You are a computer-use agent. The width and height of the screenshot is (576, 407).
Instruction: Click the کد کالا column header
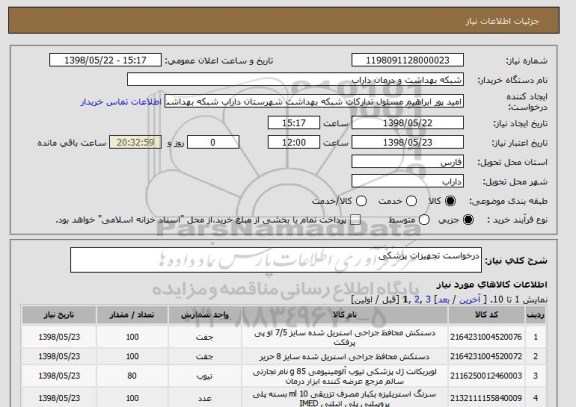[x=486, y=315]
